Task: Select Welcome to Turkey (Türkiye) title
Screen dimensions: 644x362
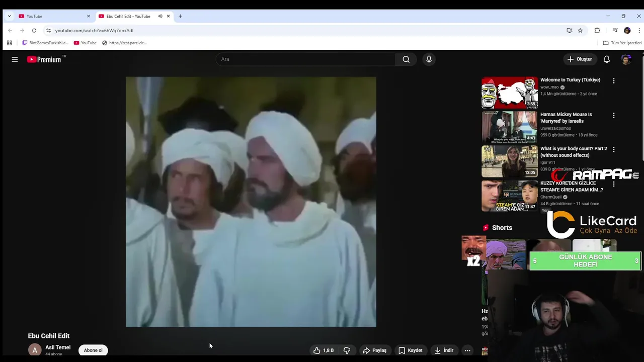Action: click(570, 80)
